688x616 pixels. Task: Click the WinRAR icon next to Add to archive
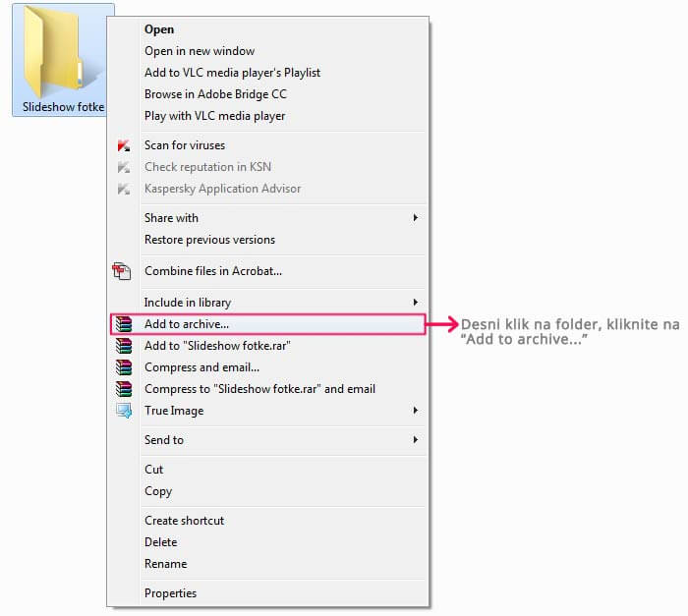(x=123, y=324)
